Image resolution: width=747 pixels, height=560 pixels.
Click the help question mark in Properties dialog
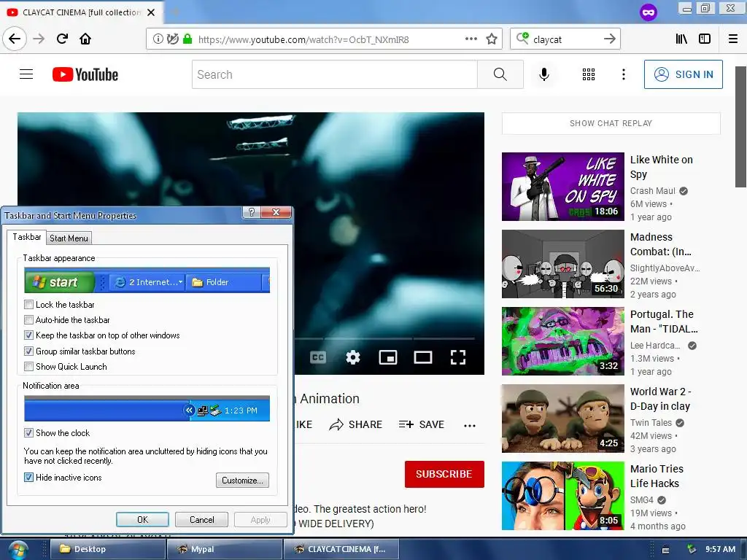[252, 212]
